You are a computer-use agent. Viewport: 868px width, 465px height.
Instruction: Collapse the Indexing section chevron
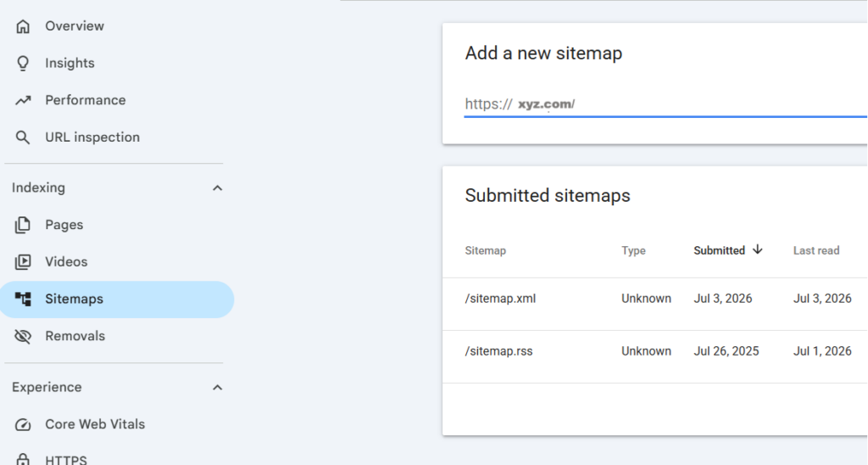(x=218, y=188)
